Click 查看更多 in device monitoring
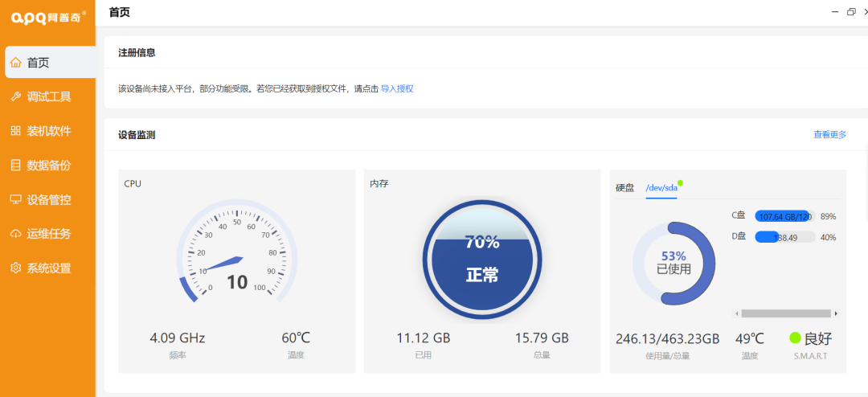 point(829,135)
